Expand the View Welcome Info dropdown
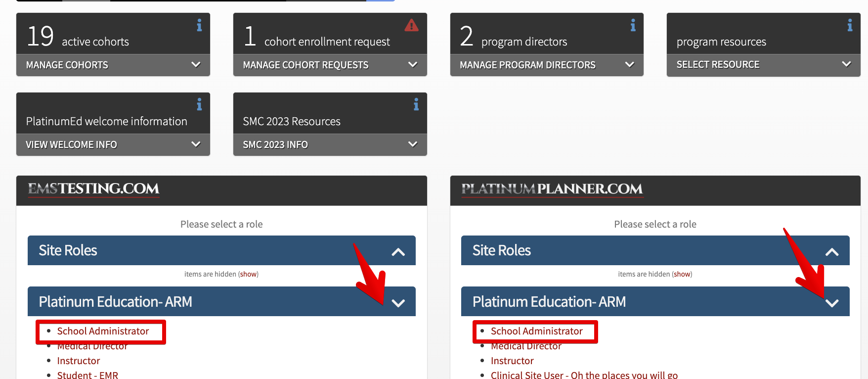Image resolution: width=868 pixels, height=379 pixels. (x=113, y=144)
